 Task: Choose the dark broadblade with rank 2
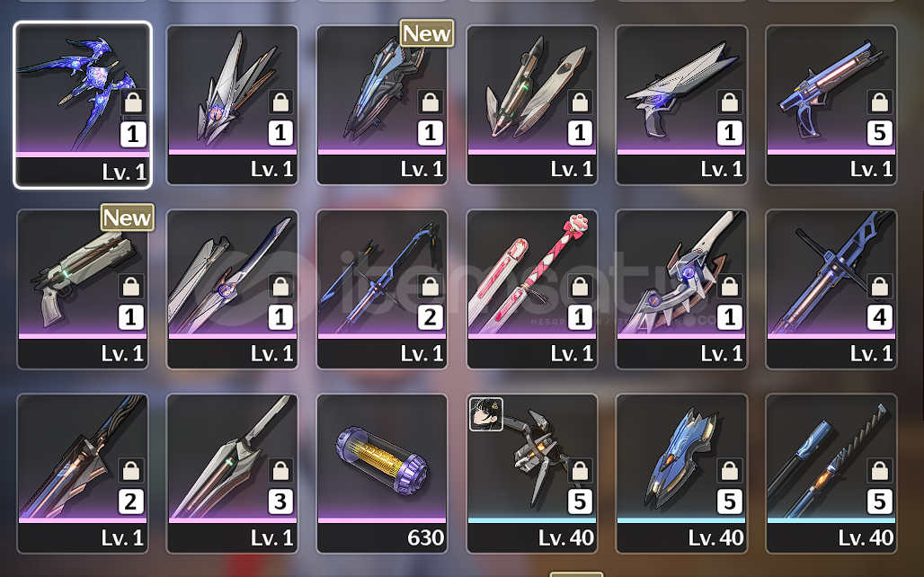pyautogui.click(x=83, y=474)
